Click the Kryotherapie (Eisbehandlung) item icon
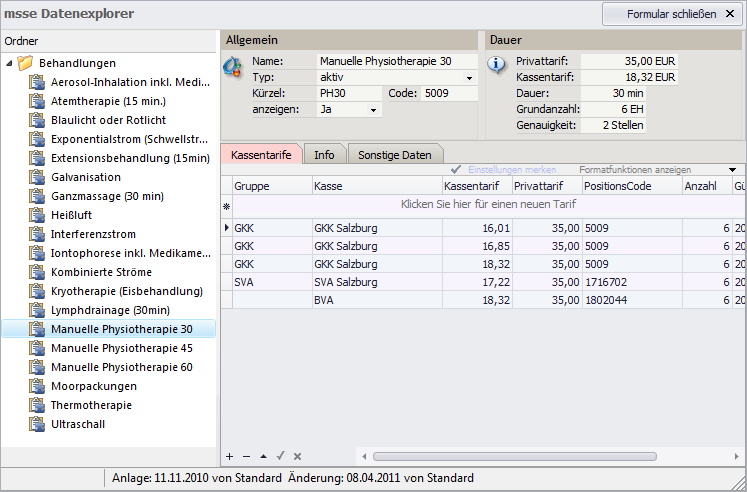747x492 pixels. click(x=37, y=291)
